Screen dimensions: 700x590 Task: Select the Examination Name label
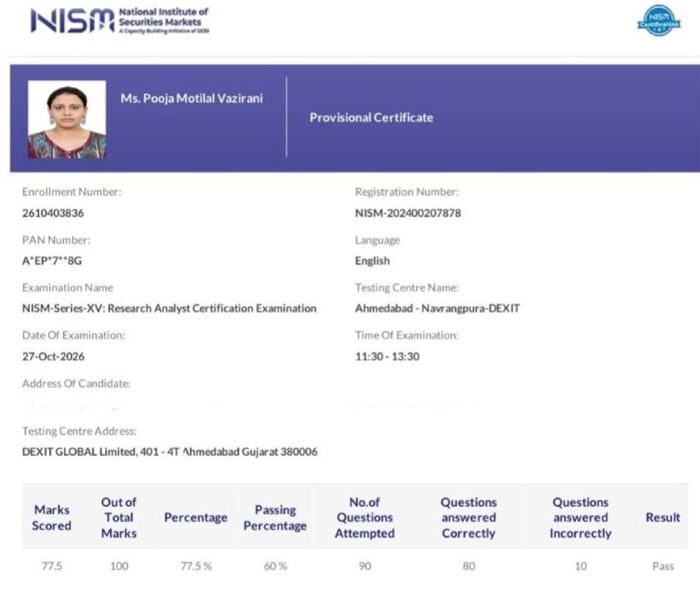pyautogui.click(x=68, y=288)
